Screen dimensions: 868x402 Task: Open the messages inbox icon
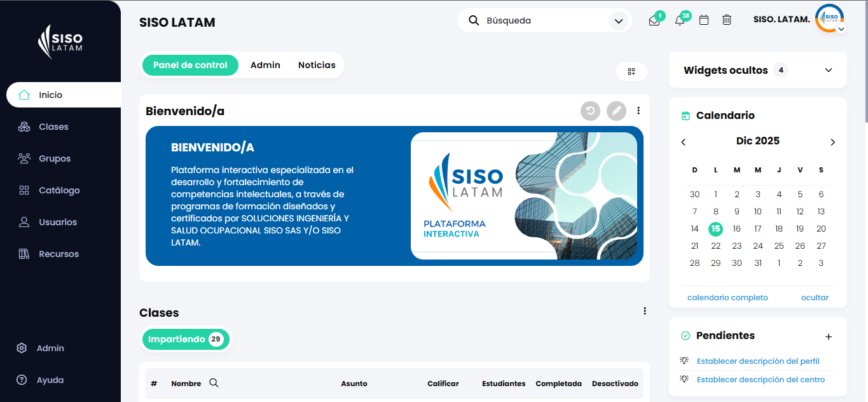pyautogui.click(x=654, y=20)
